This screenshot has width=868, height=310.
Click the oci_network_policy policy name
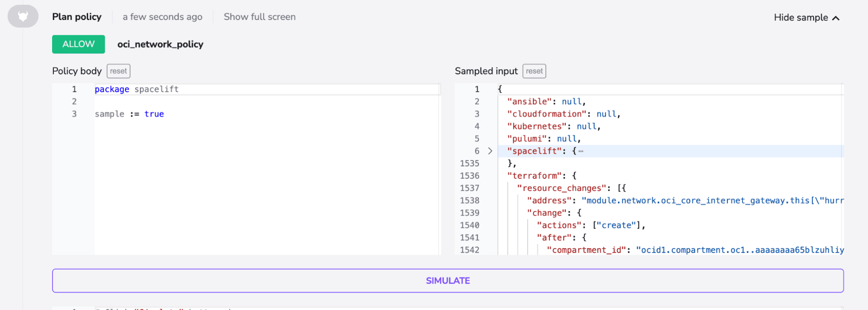click(x=160, y=44)
